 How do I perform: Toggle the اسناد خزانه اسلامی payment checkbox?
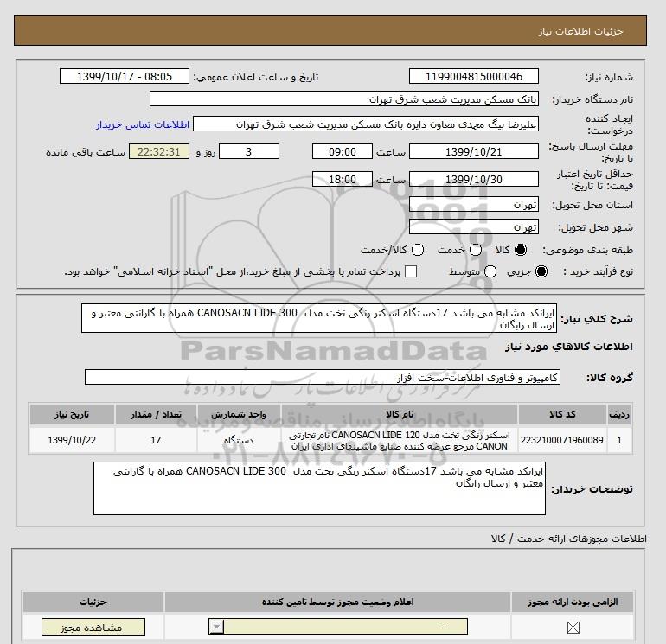tap(411, 271)
